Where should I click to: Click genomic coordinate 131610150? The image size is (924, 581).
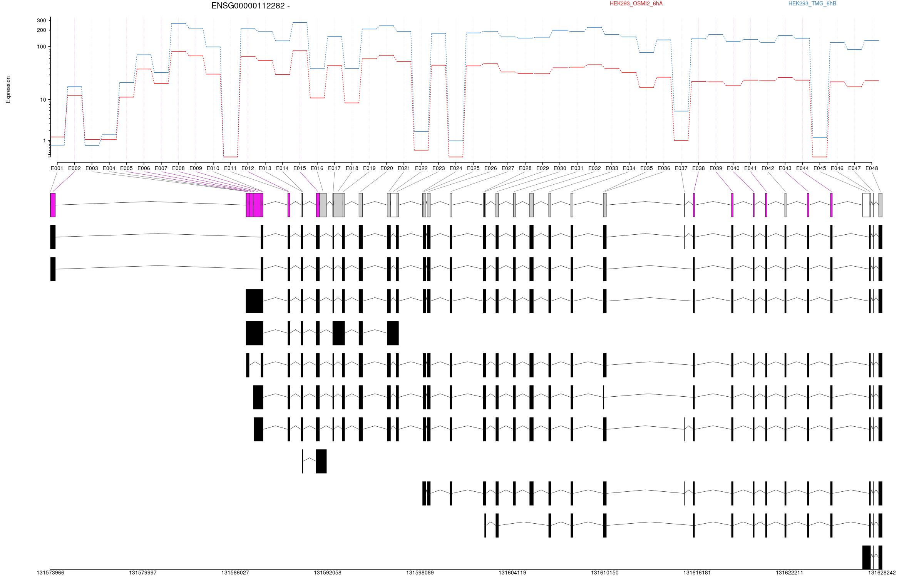605,573
